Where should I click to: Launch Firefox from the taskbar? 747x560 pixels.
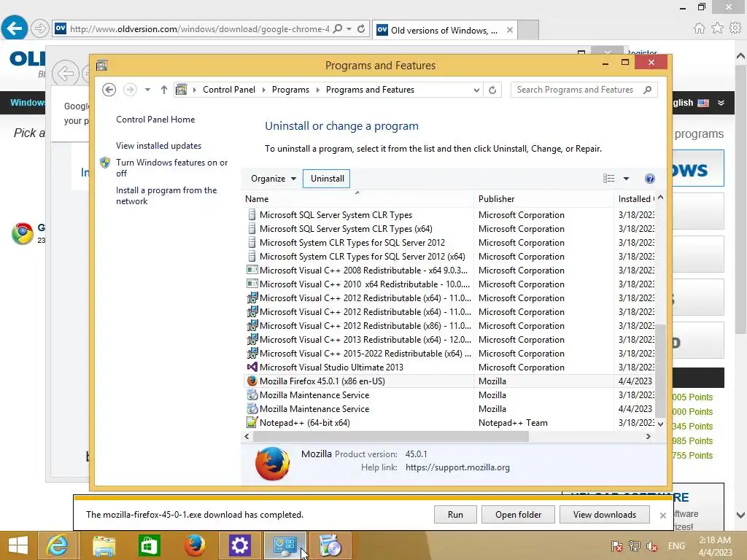click(194, 545)
